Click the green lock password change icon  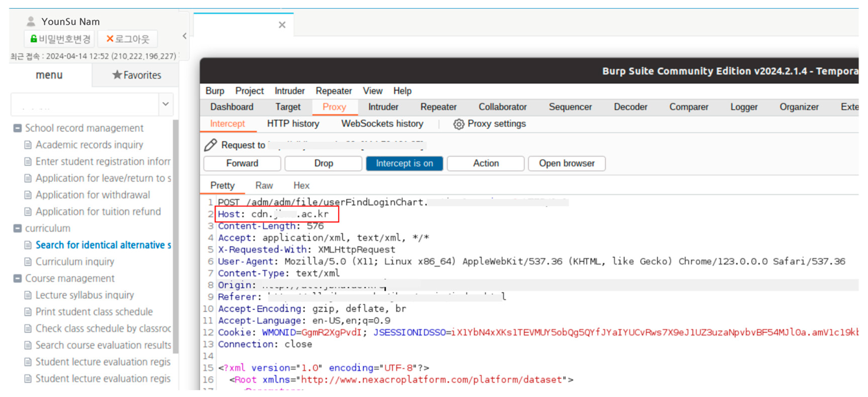point(33,39)
